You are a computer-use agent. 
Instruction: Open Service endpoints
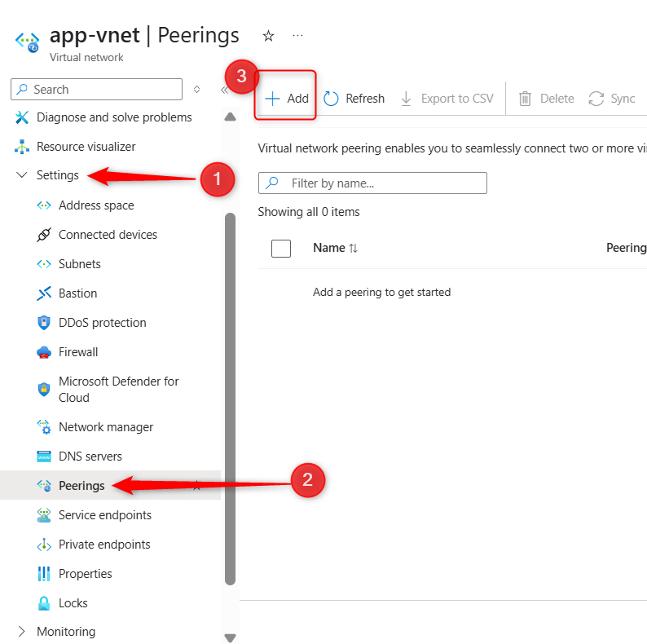tap(105, 514)
